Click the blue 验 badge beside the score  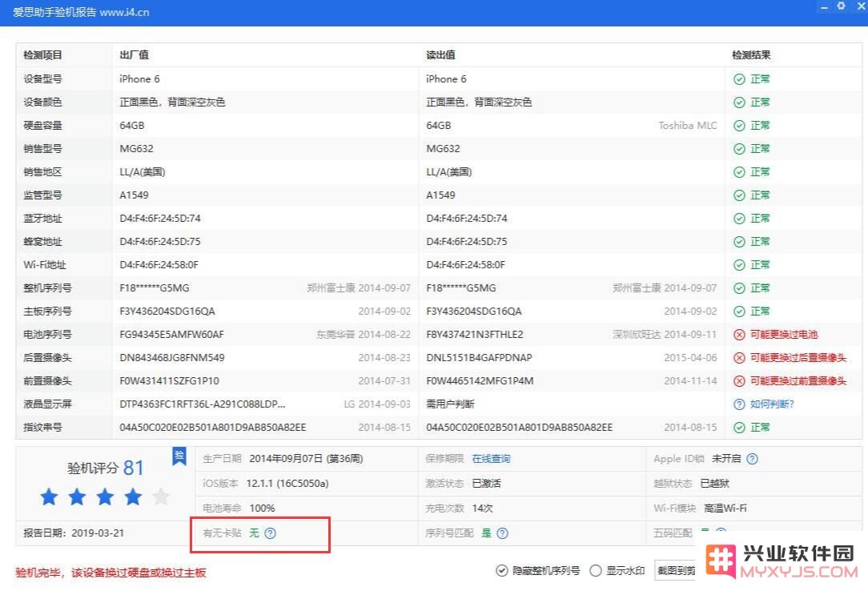(179, 456)
